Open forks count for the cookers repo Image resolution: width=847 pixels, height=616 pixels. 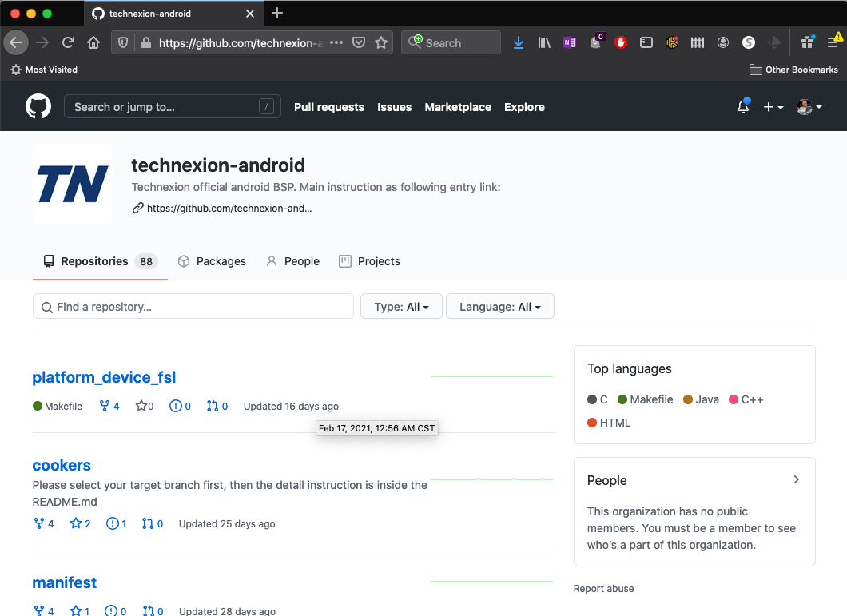coord(44,523)
